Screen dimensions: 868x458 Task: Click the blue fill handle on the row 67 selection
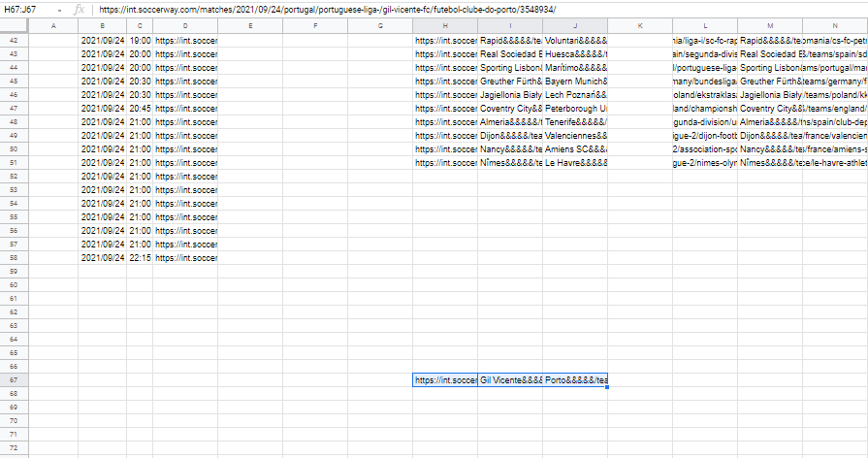[607, 387]
